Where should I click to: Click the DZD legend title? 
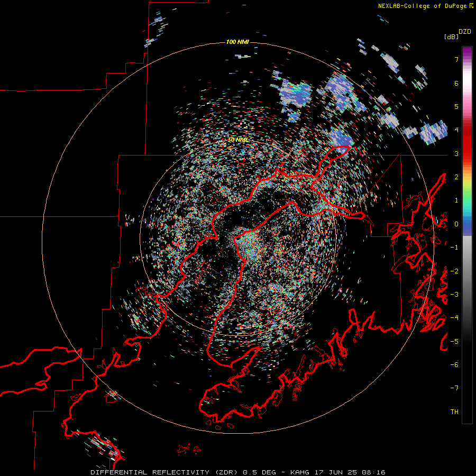click(465, 32)
